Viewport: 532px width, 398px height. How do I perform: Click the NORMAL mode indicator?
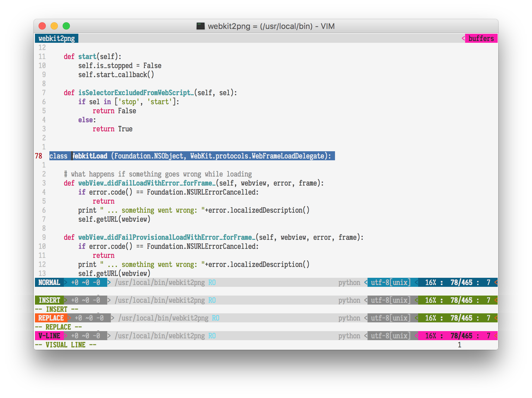49,282
